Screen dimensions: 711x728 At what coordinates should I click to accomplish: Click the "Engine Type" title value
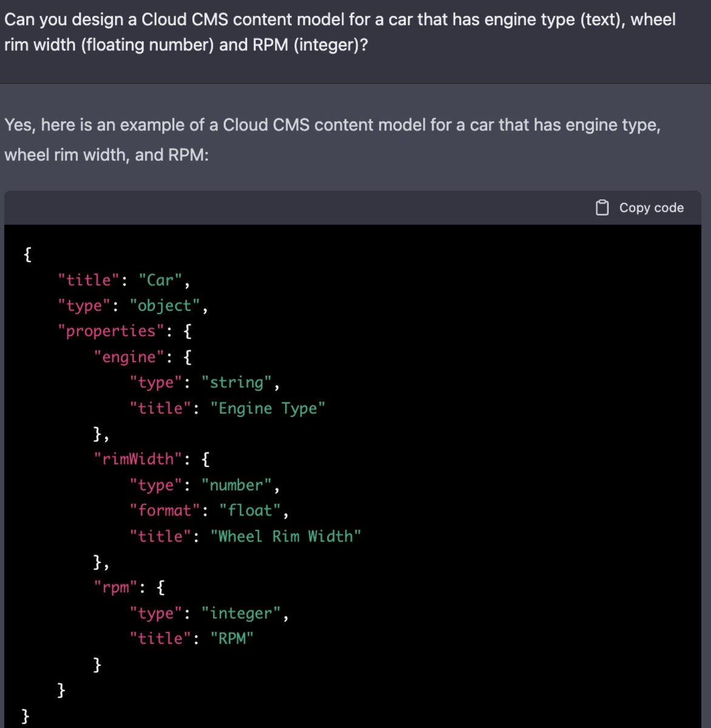coord(268,408)
